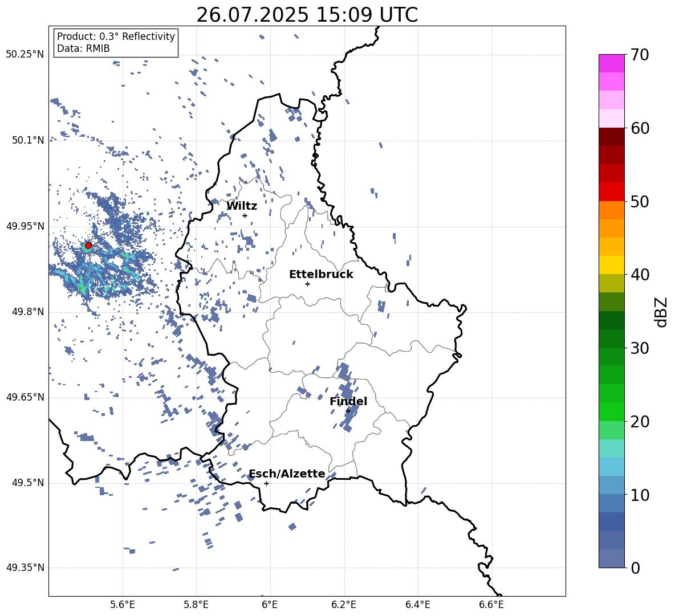Click the 0 value on colorbar
675x616 pixels.
(635, 568)
